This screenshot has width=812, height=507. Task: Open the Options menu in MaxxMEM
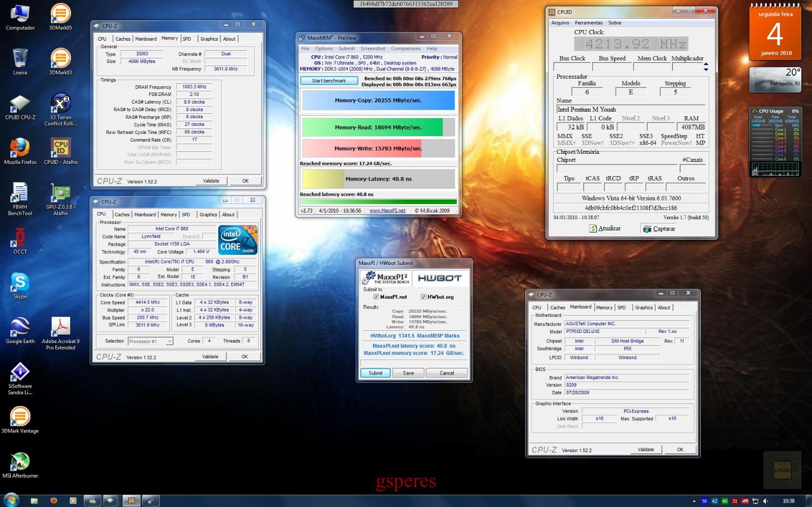click(x=324, y=49)
